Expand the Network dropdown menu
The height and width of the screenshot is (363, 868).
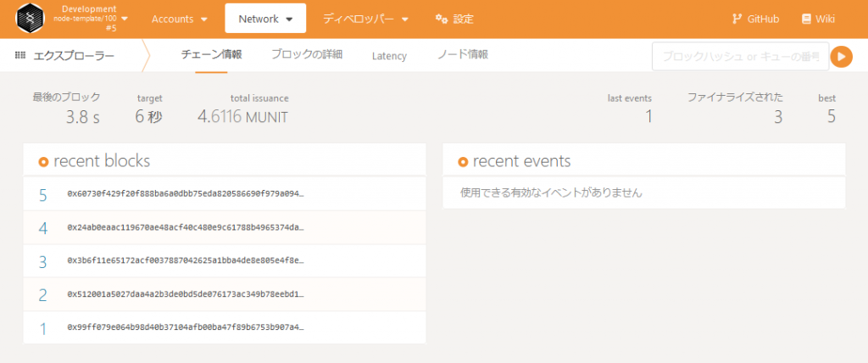(x=265, y=19)
